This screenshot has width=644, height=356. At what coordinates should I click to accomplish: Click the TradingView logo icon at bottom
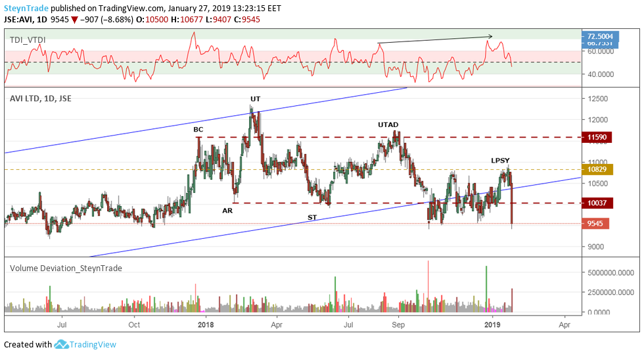click(x=60, y=345)
